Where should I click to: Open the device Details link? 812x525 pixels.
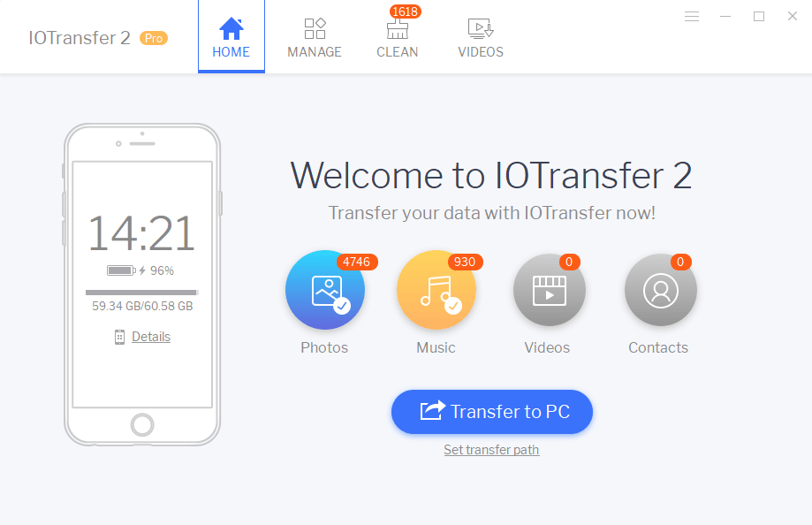[151, 337]
